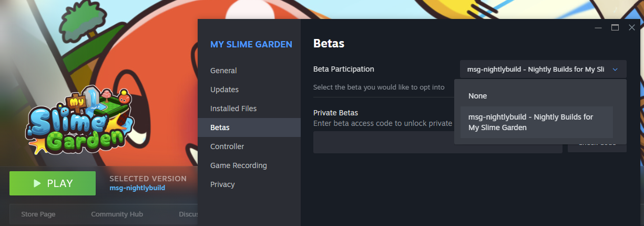Select the Betas sidebar item
The width and height of the screenshot is (644, 226).
[249, 127]
